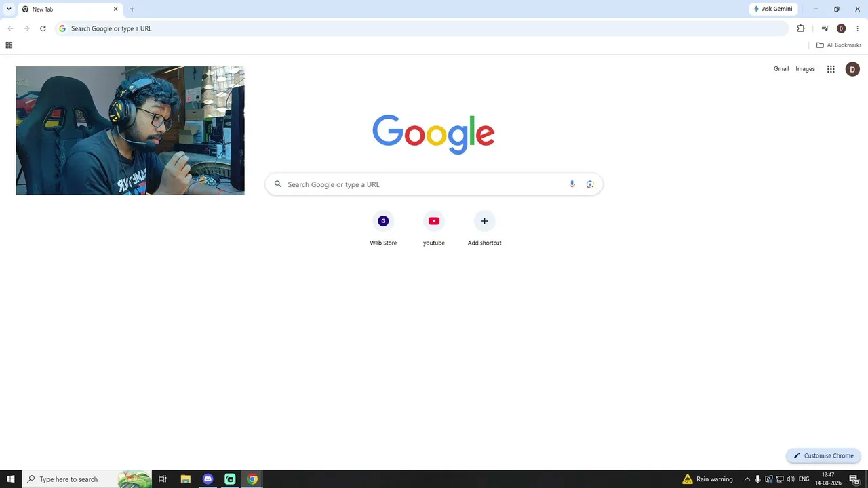Restore down the Chrome window
Viewport: 868px width, 488px height.
point(836,9)
